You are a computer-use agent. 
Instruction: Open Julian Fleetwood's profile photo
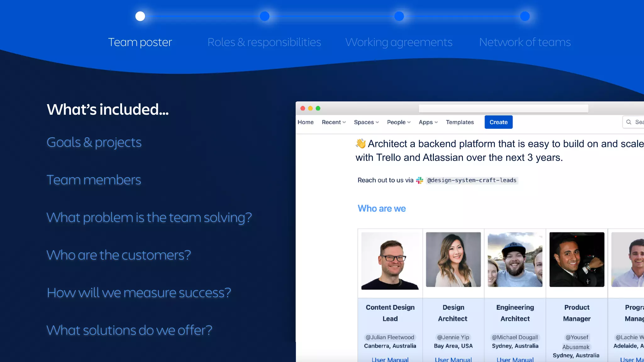390,260
